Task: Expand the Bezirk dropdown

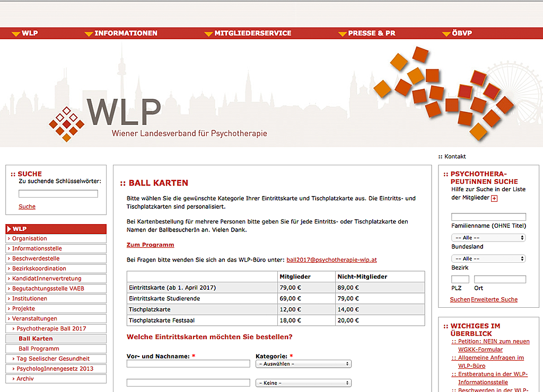Action: 488,259
